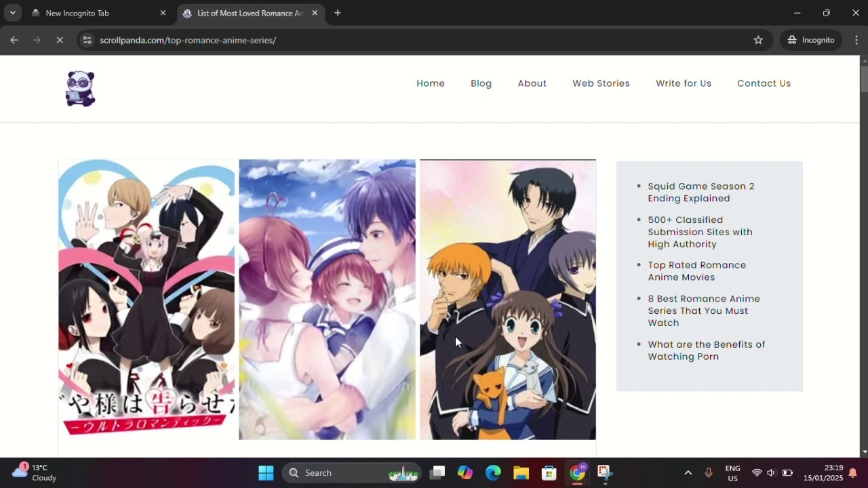The width and height of the screenshot is (868, 488).
Task: Open About page link
Action: click(532, 83)
